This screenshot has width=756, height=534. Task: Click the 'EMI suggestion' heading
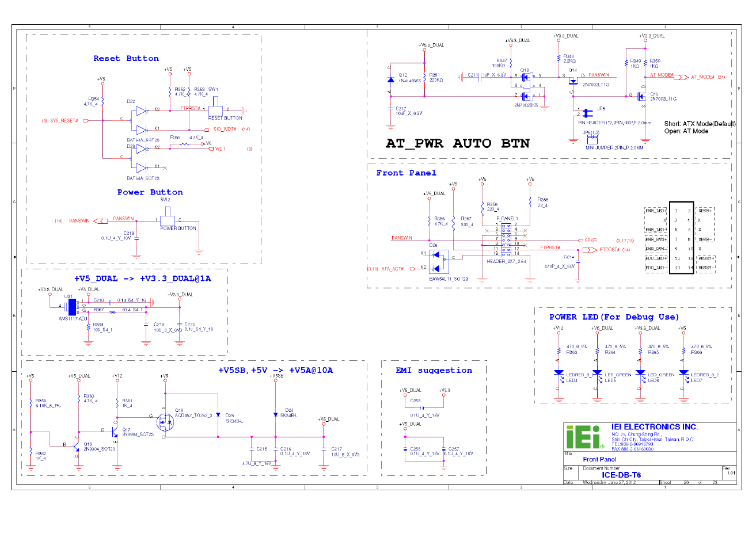point(434,371)
